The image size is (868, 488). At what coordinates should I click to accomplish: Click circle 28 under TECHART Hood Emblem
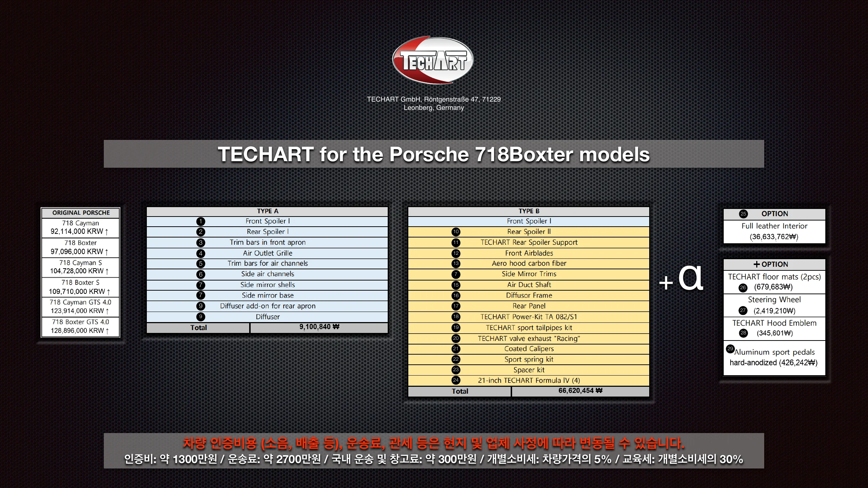point(743,333)
